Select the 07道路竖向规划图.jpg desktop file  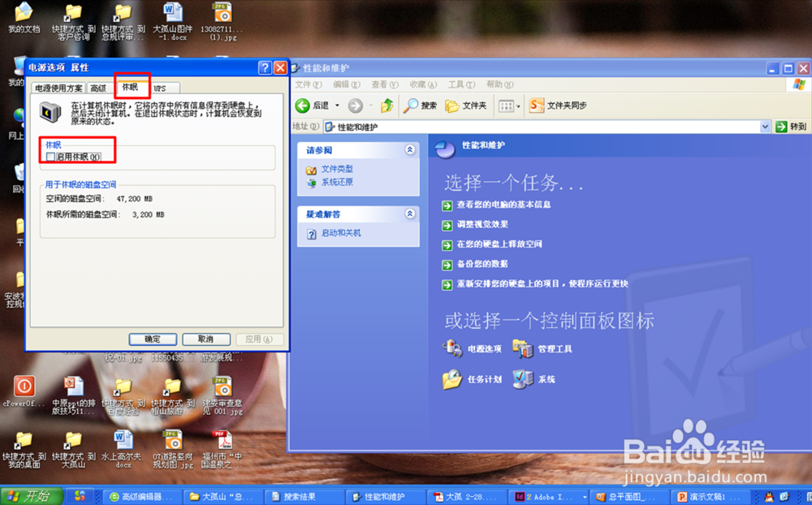click(172, 449)
